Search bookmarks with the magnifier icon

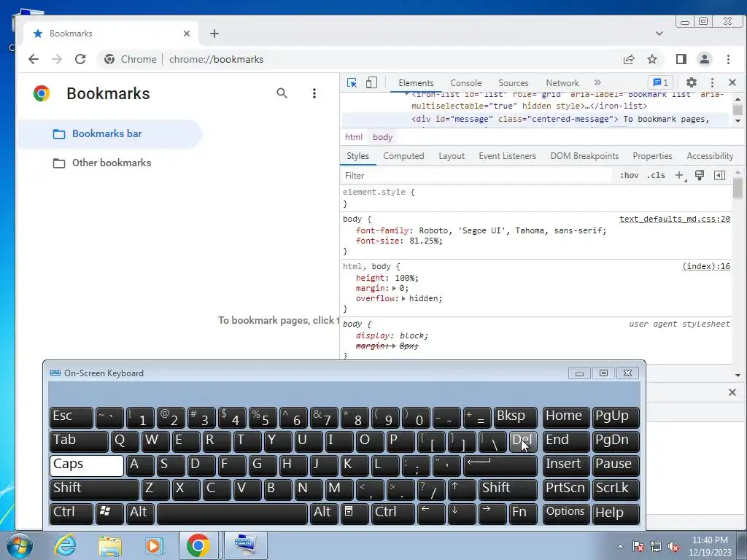[282, 93]
